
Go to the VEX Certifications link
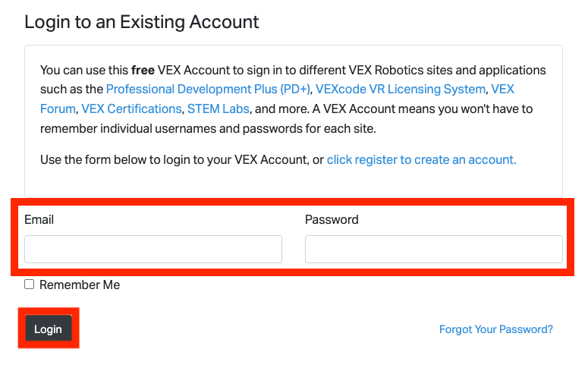(x=131, y=109)
